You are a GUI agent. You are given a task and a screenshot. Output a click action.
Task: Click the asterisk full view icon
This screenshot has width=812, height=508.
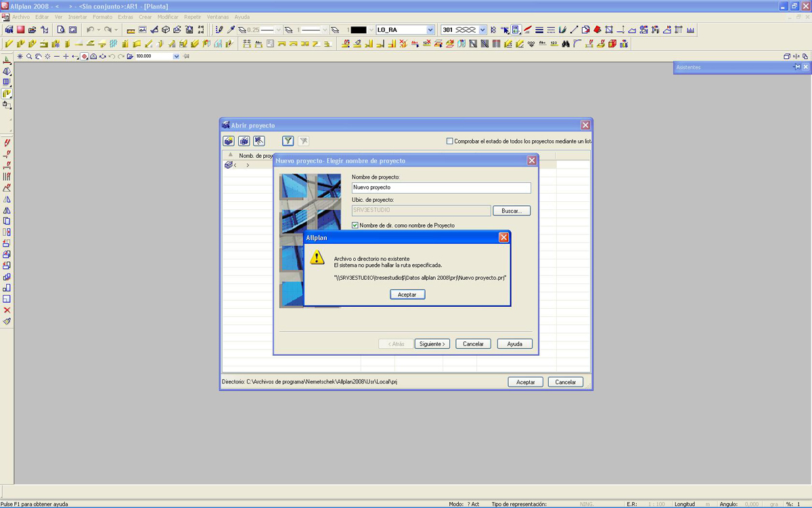pos(20,56)
